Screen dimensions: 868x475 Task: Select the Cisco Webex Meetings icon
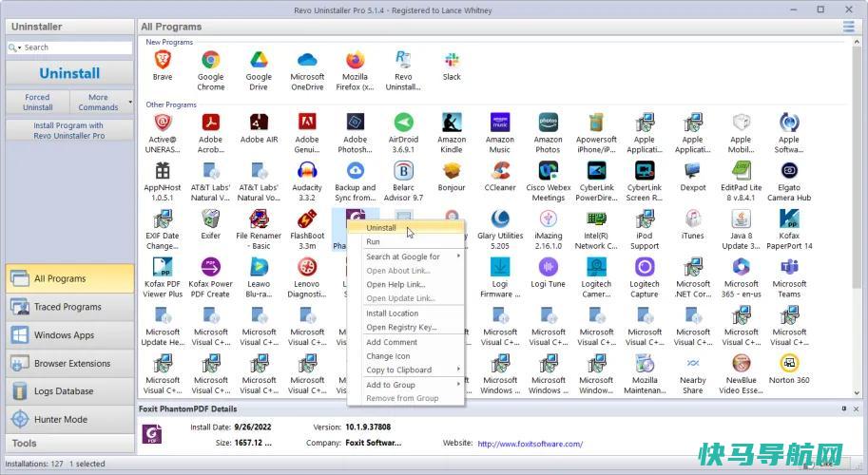[x=548, y=170]
